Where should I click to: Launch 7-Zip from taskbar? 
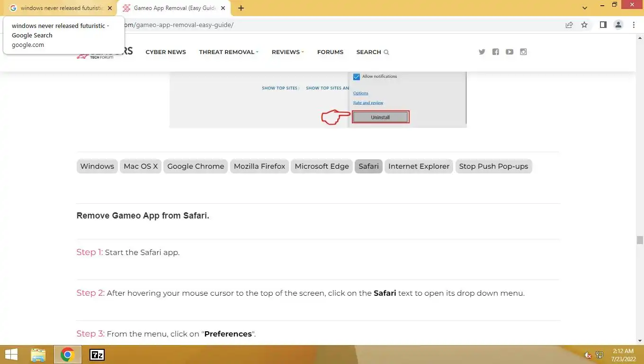tap(97, 355)
